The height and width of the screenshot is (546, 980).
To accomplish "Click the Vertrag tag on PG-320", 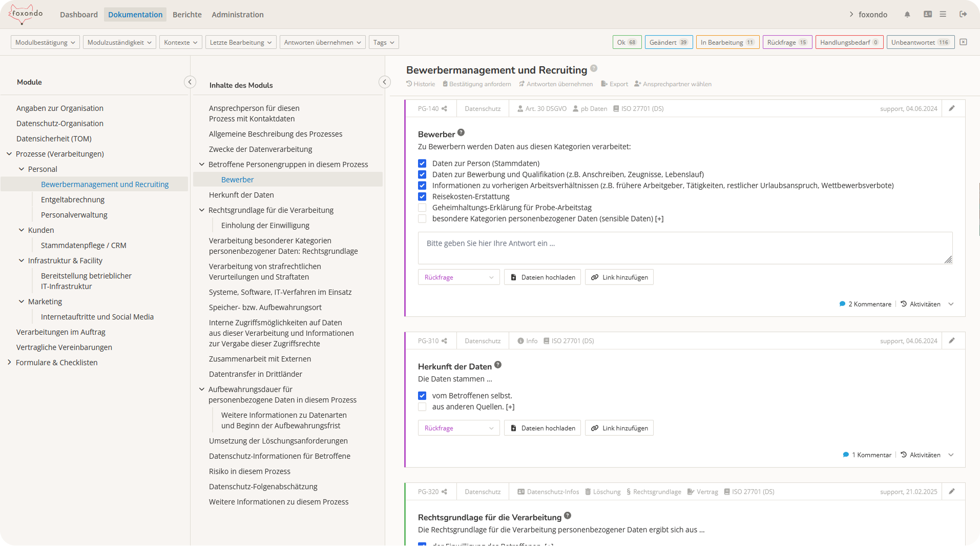I will point(702,492).
